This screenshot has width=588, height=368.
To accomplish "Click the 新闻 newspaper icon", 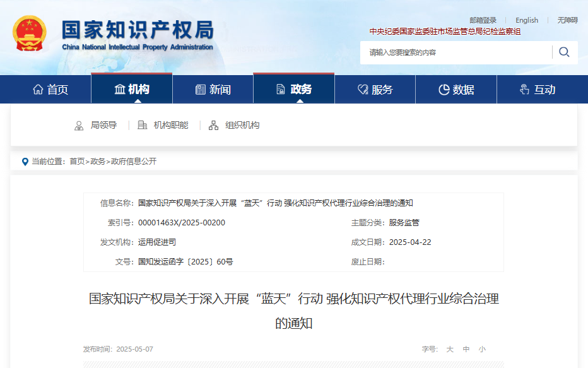I will (201, 90).
